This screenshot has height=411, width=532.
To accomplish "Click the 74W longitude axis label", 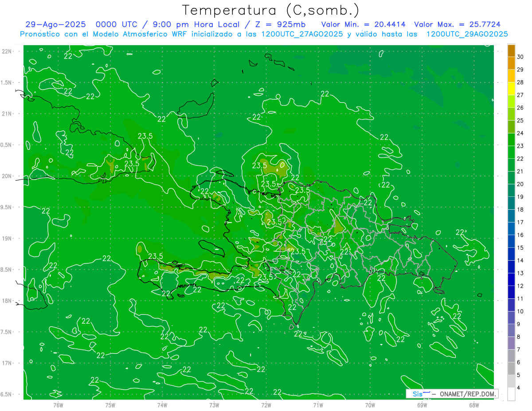I will [x=162, y=405].
